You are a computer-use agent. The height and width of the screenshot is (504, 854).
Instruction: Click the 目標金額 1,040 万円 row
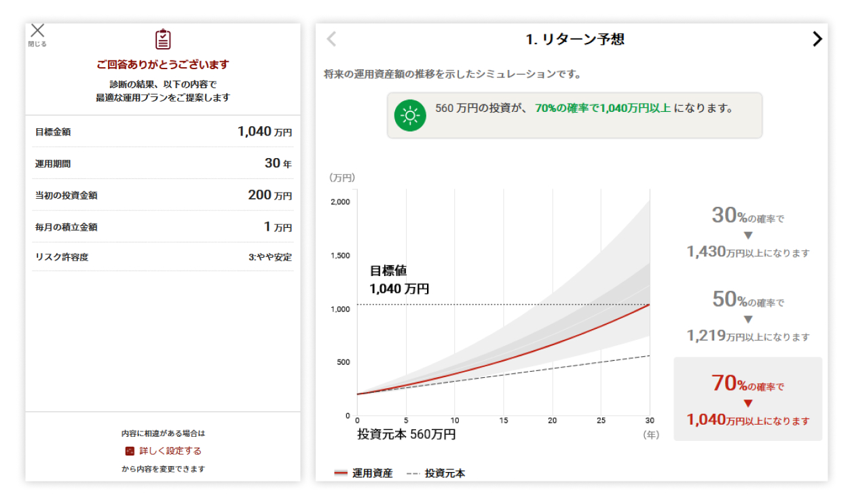[x=163, y=132]
